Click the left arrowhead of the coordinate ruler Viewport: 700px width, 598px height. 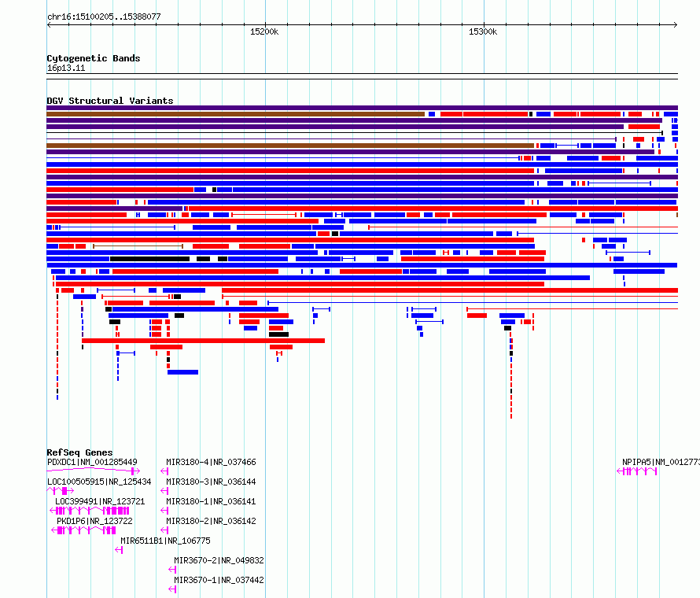coord(49,24)
